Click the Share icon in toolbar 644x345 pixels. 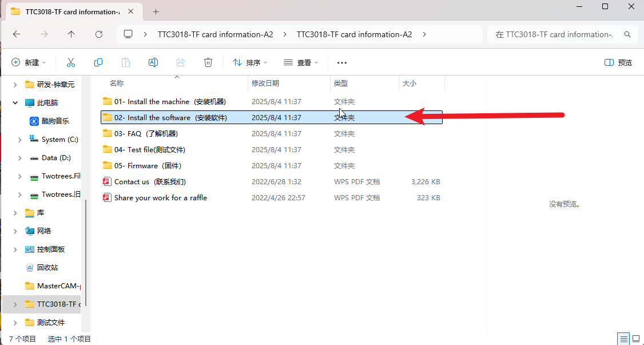[181, 62]
